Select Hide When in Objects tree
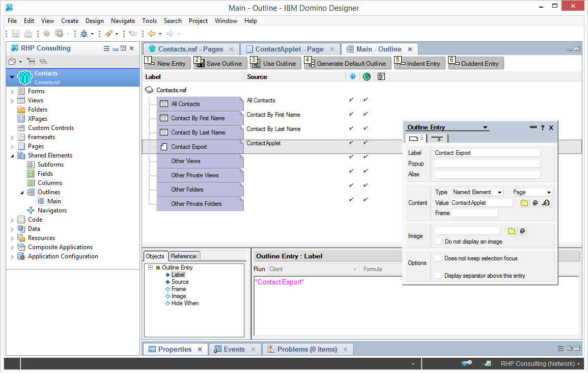The image size is (588, 373). tap(185, 303)
